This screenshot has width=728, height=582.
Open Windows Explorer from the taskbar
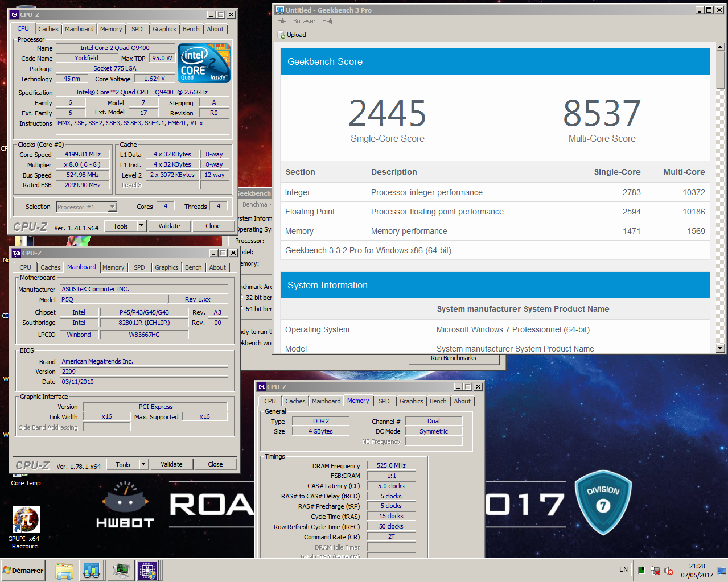(x=64, y=571)
